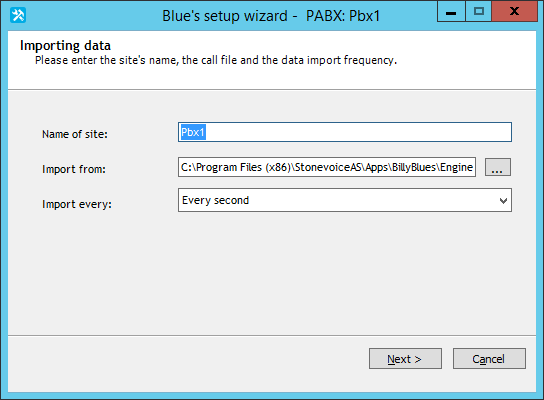544x400 pixels.
Task: Maximize the setup wizard window
Action: coord(478,12)
